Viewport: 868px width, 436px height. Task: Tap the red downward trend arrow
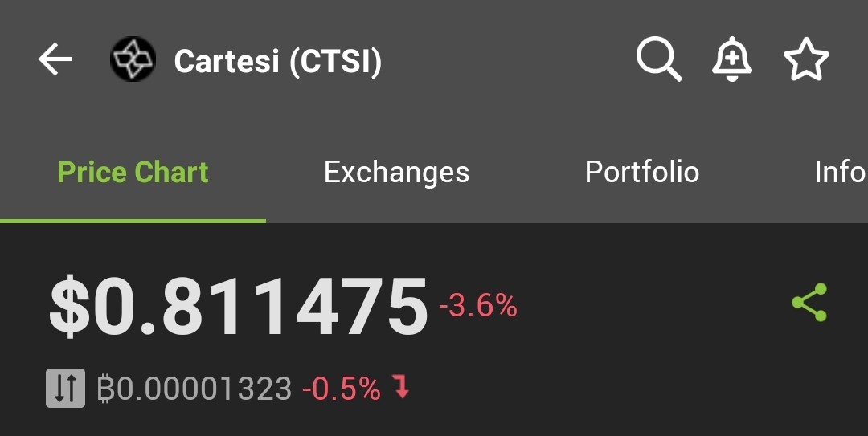point(402,386)
